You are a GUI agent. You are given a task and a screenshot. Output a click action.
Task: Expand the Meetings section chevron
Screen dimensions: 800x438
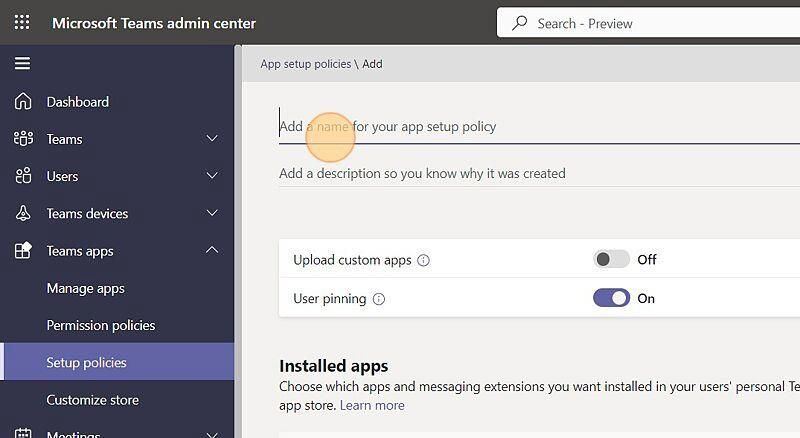pyautogui.click(x=212, y=434)
